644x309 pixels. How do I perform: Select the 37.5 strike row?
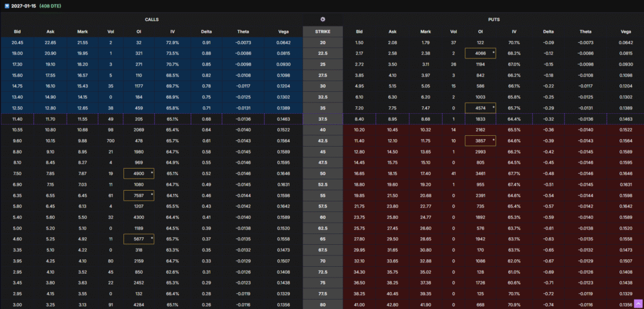323,118
